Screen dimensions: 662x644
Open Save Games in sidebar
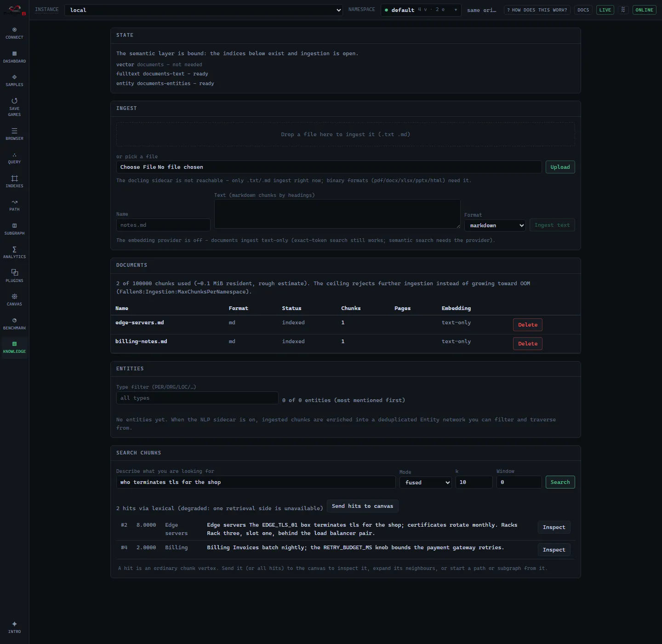14,107
